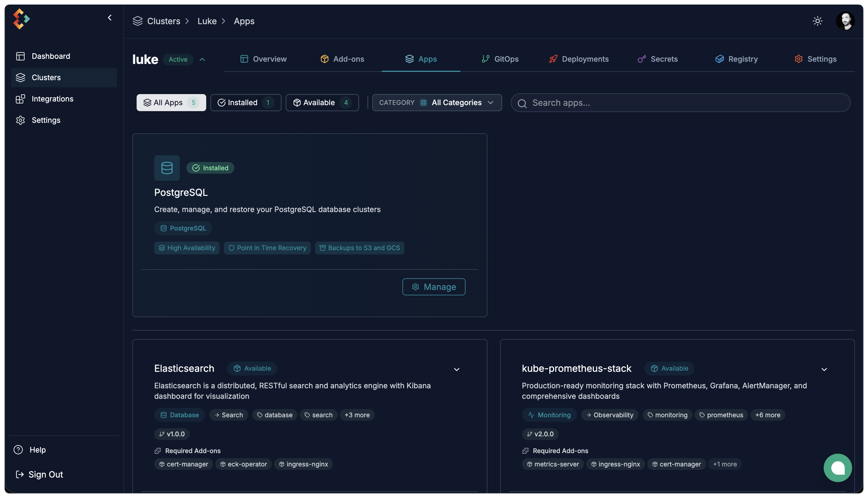Click the prometheus tag
This screenshot has width=868, height=498.
point(721,415)
